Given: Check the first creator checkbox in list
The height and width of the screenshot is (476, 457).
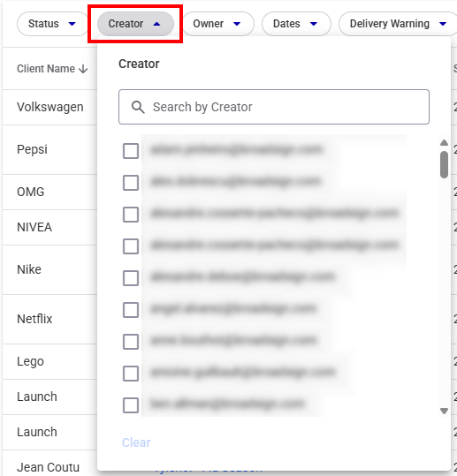Looking at the screenshot, I should (x=131, y=151).
